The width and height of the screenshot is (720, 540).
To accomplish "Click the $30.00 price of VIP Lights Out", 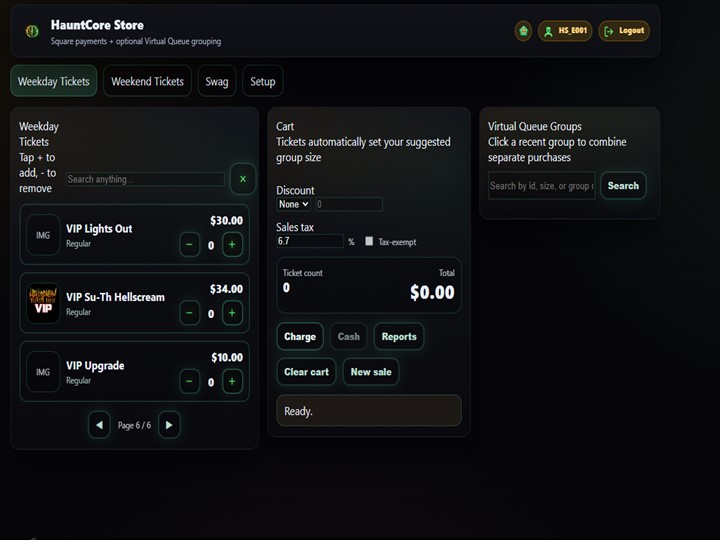I will pos(226,220).
